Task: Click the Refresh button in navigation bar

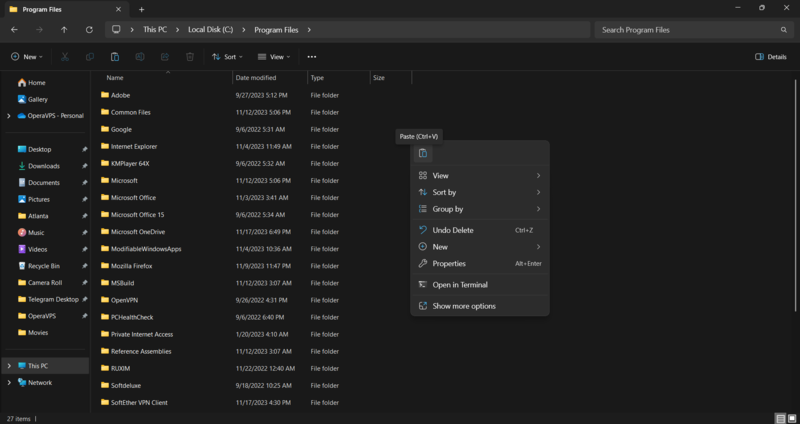Action: pos(89,30)
